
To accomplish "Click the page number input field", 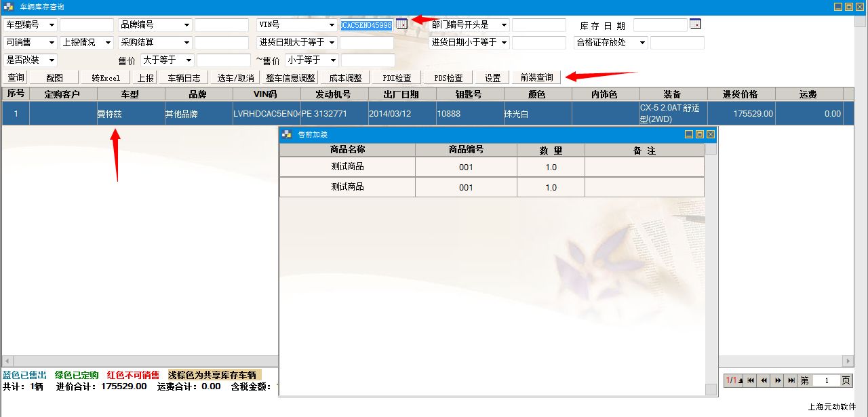I will 825,381.
